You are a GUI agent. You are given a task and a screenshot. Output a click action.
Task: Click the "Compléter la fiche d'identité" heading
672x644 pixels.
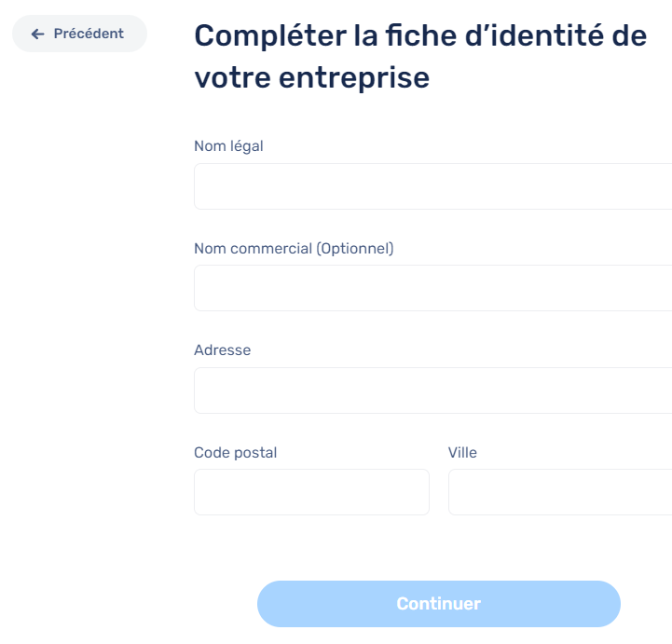tap(419, 36)
